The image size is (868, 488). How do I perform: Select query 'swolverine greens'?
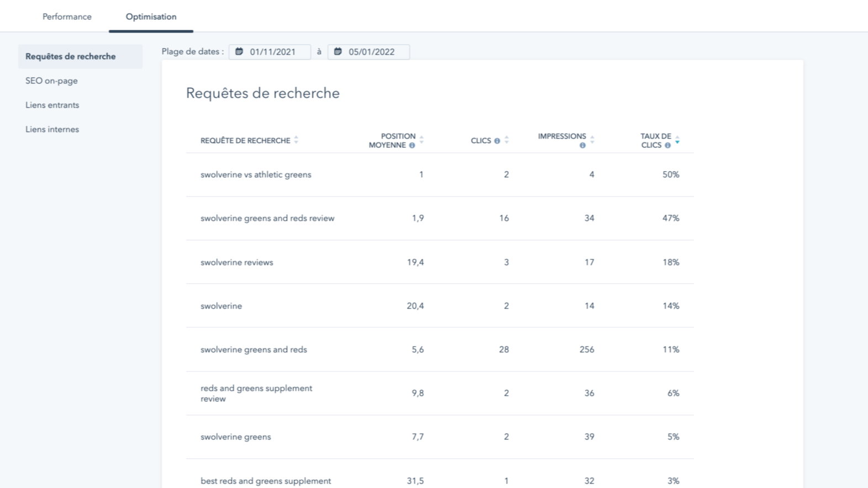[235, 437]
